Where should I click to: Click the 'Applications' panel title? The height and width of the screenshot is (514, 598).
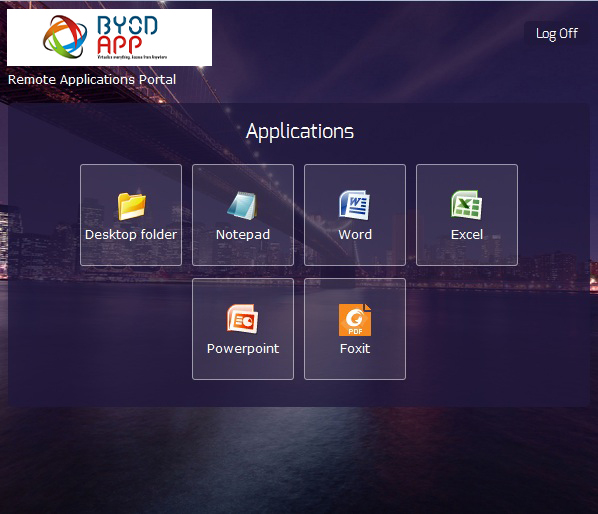[300, 132]
